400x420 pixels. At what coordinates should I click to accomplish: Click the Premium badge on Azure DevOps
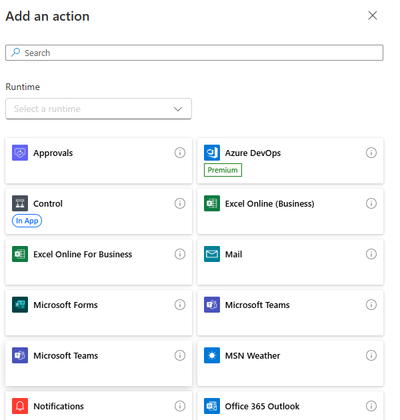[x=223, y=170]
